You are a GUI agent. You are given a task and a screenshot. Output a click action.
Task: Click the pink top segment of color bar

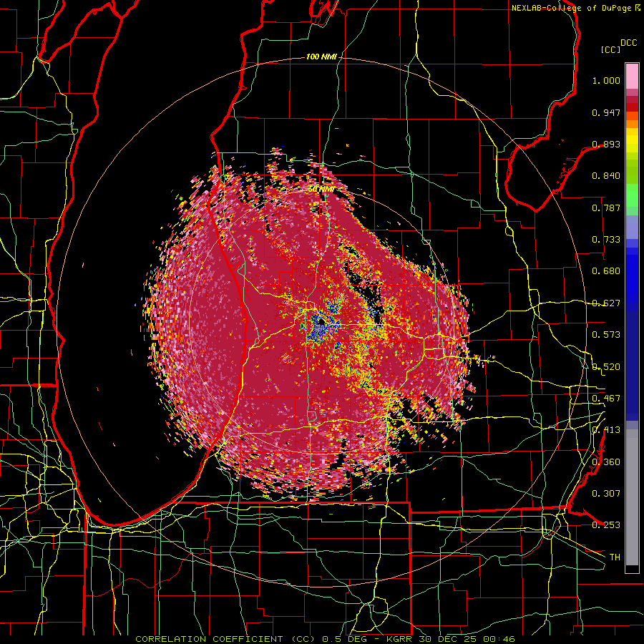632,76
